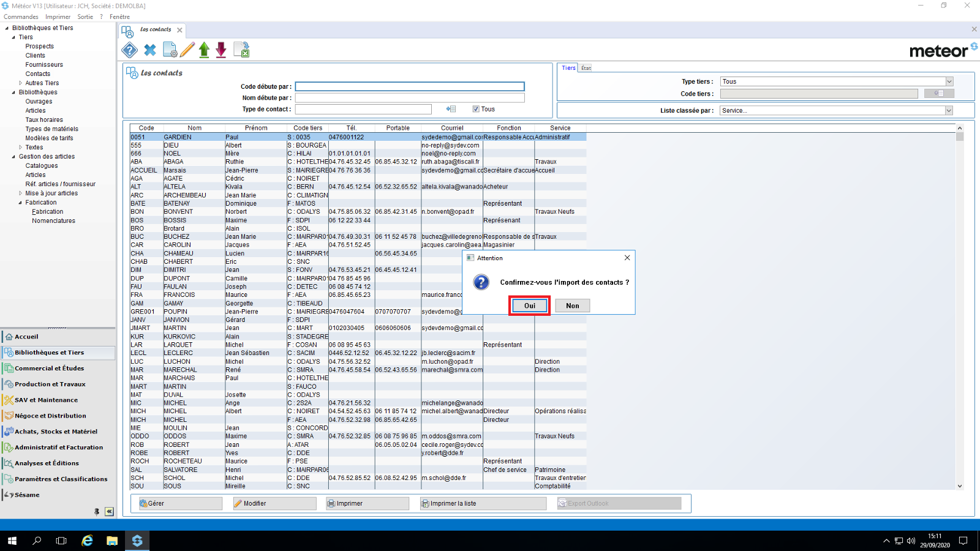Click Non to cancel the import
Viewport: 980px width, 551px height.
(x=572, y=305)
